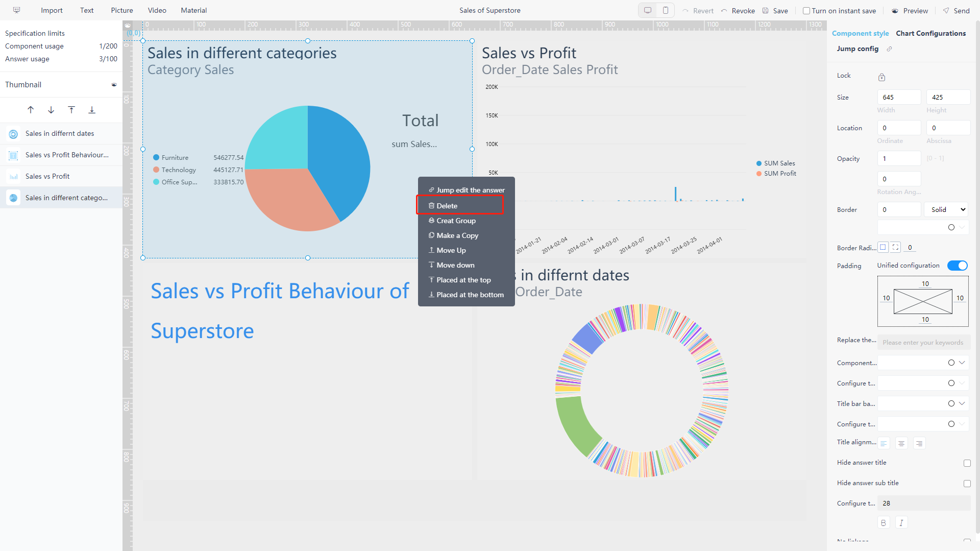980x551 pixels.
Task: Open the Title bar background color dropdown
Action: [923, 403]
